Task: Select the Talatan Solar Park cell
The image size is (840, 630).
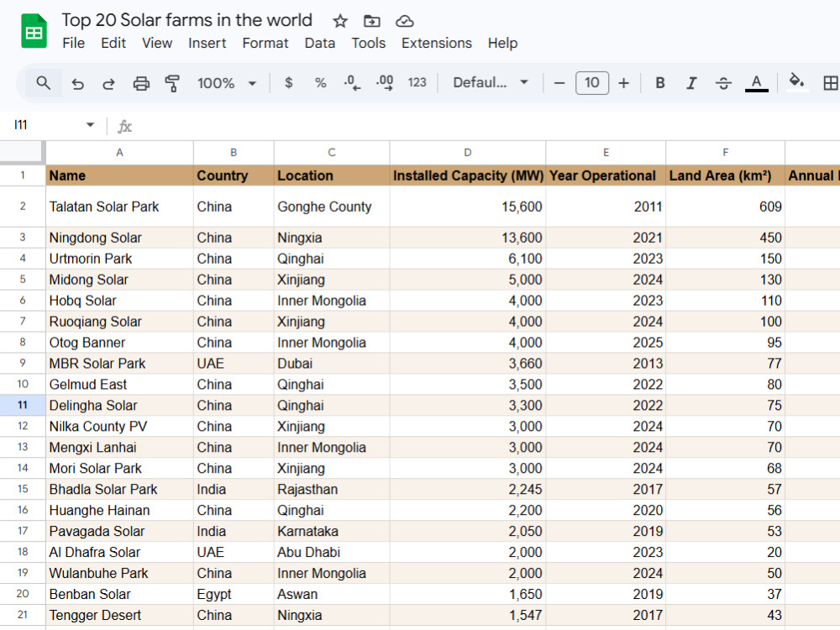Action: (119, 207)
